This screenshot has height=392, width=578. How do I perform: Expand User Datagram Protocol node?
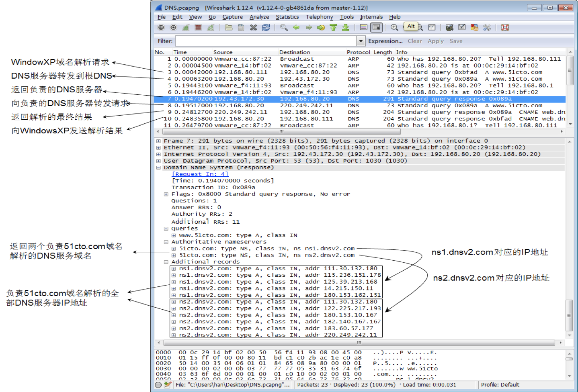(158, 161)
